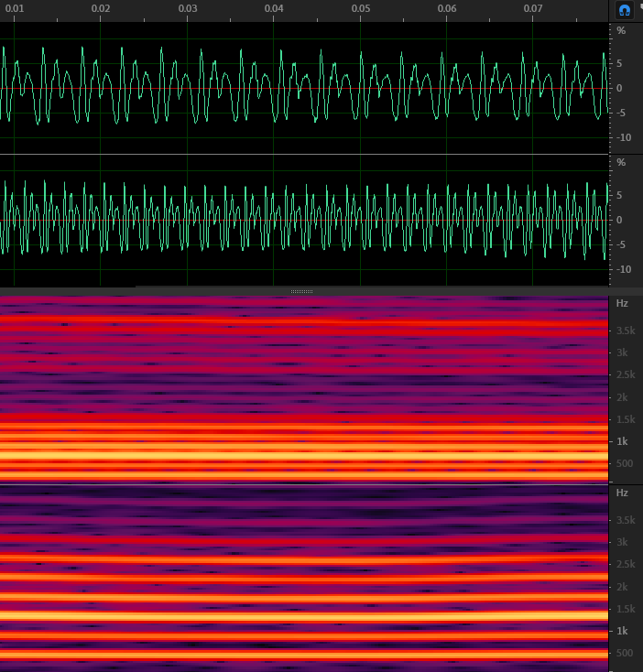Viewport: 643px width, 672px height.
Task: Click the % label on the second channel amplitude scale
Action: click(621, 162)
